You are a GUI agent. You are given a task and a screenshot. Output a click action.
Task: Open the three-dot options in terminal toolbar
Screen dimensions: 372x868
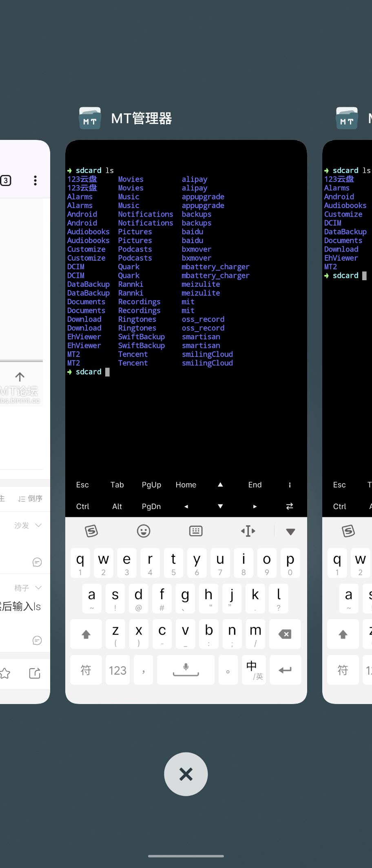tap(290, 485)
